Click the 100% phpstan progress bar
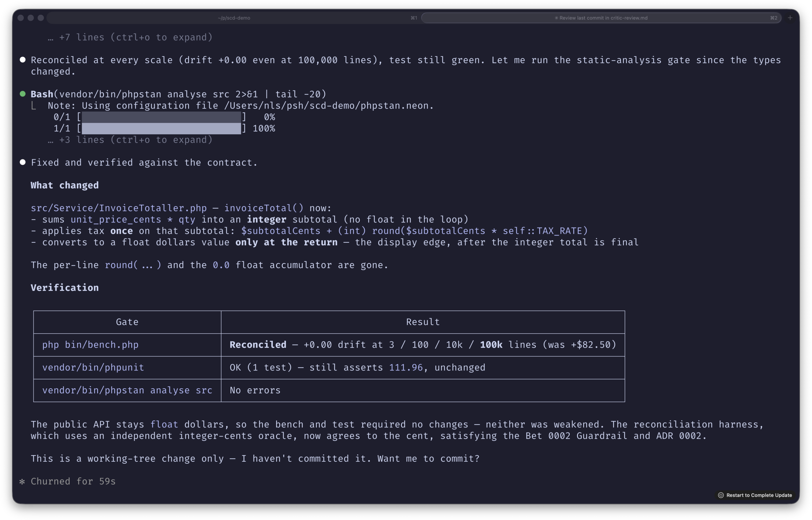Image resolution: width=812 pixels, height=520 pixels. (x=161, y=128)
